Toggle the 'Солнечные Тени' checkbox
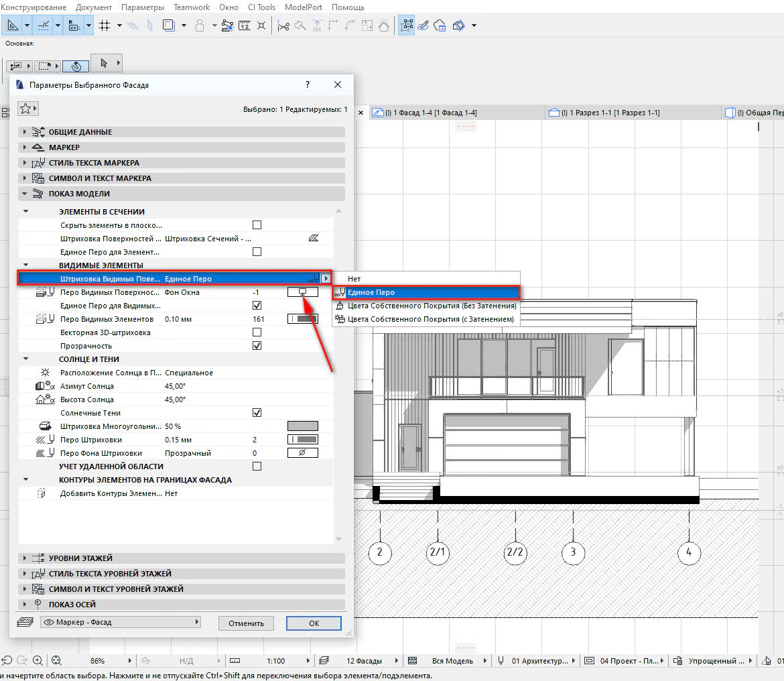 [x=257, y=413]
